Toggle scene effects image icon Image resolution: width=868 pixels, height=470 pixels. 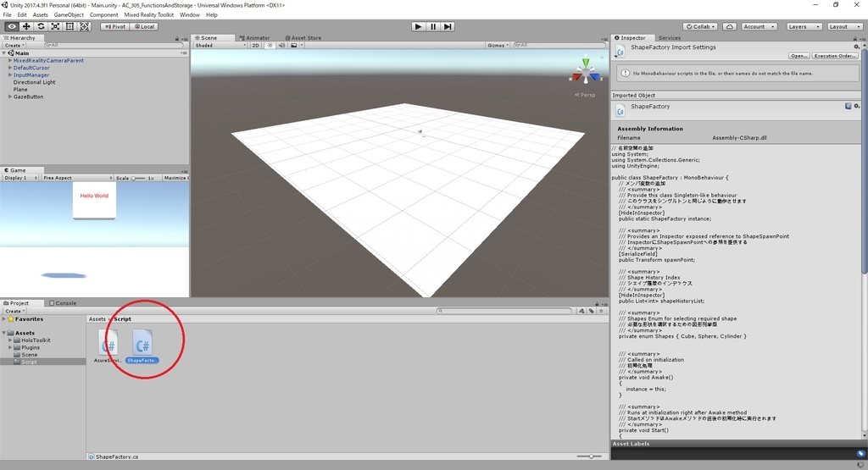point(294,46)
